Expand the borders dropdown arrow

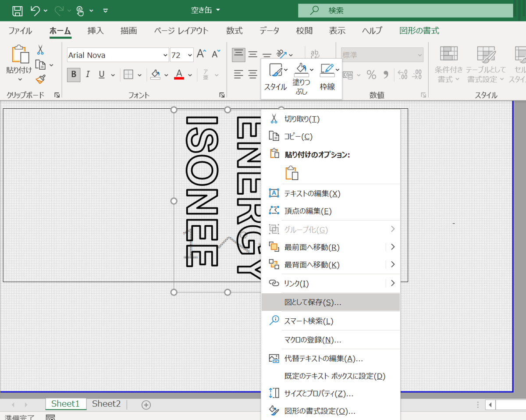(139, 75)
